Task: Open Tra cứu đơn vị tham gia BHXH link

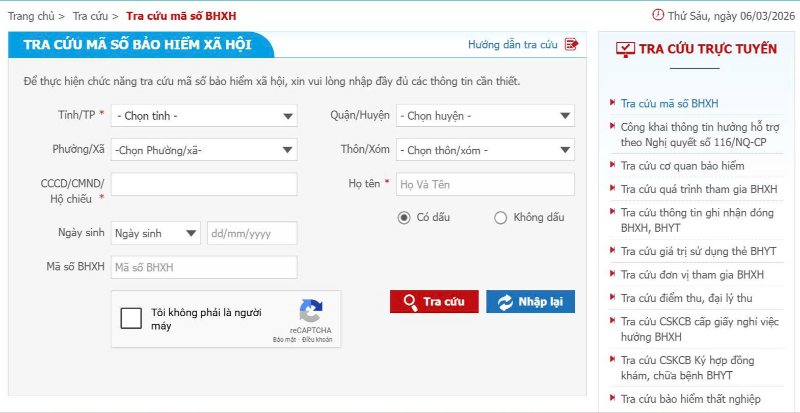Action: click(x=692, y=275)
